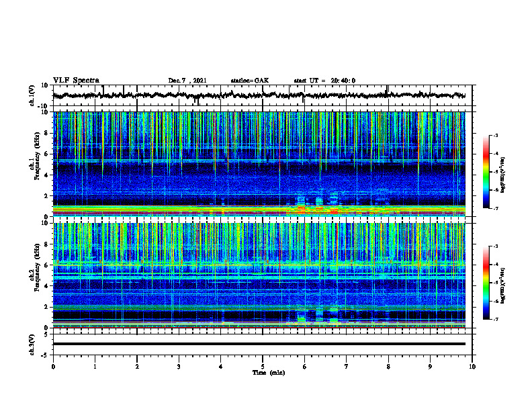Click the log(PSD) label beside ch.2 color bar
This screenshot has height=411, width=532.
502,285
